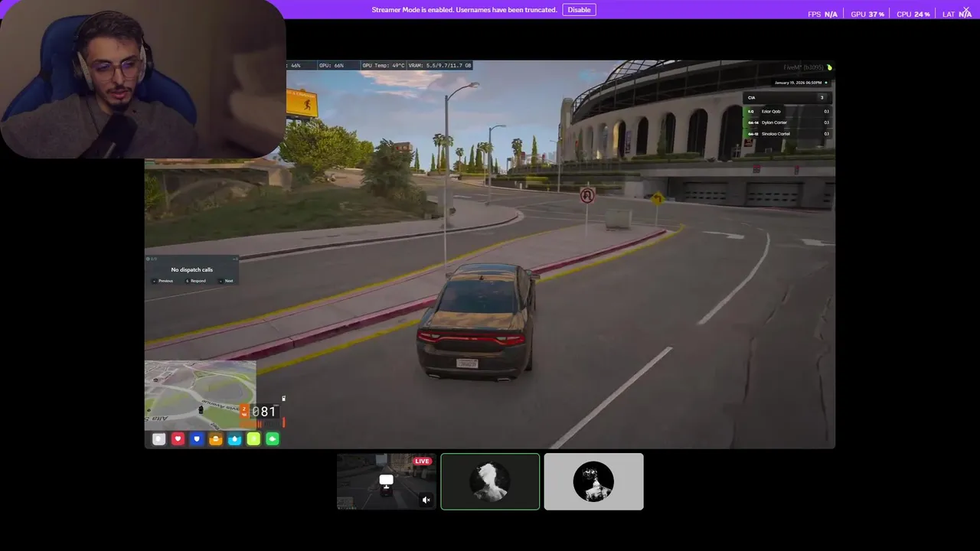Open the in-game minimap
This screenshot has width=980, height=551.
(x=201, y=396)
